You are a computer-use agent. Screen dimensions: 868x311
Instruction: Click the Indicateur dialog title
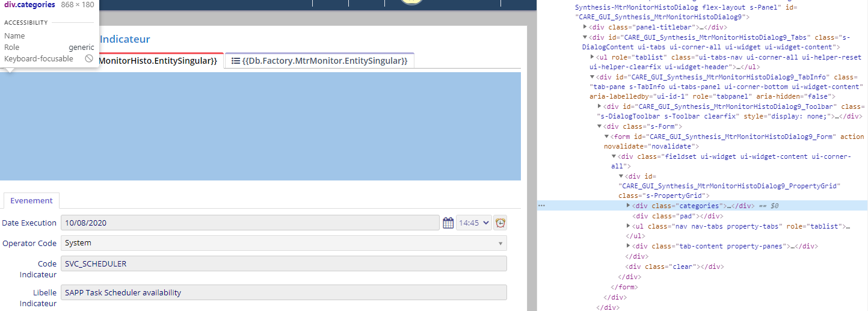(125, 39)
